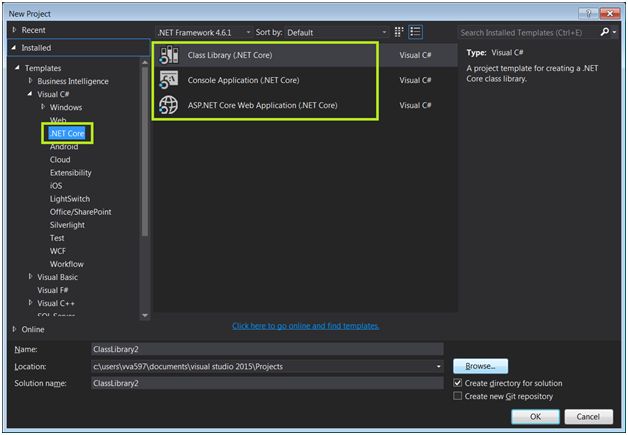Switch to medium icons list view
Screen dimensions: 628x435
coord(415,32)
